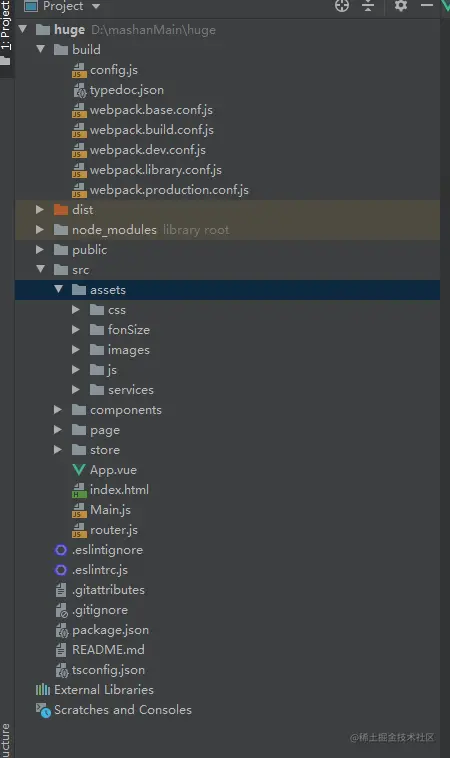Image resolution: width=450 pixels, height=758 pixels.
Task: Expand the fonSize folder arrow
Action: pos(76,330)
